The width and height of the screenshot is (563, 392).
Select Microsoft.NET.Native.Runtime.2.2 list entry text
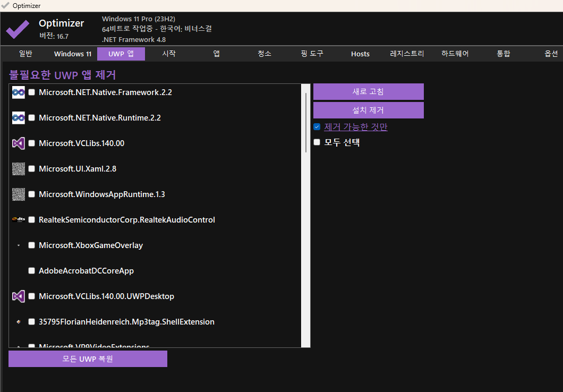100,118
